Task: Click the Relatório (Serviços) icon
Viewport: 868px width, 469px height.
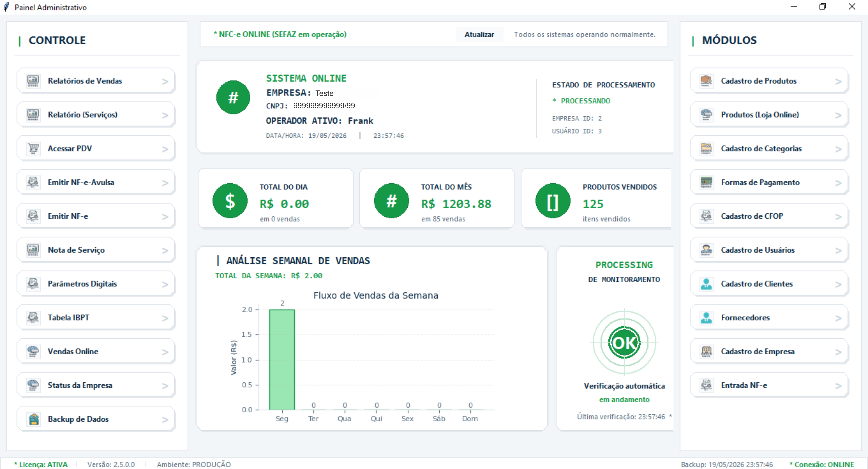Action: (33, 115)
